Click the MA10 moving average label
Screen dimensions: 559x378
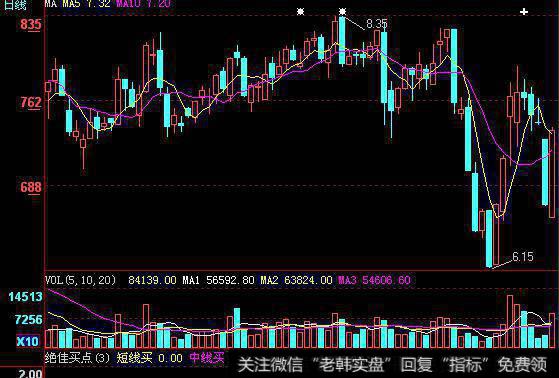click(x=144, y=4)
